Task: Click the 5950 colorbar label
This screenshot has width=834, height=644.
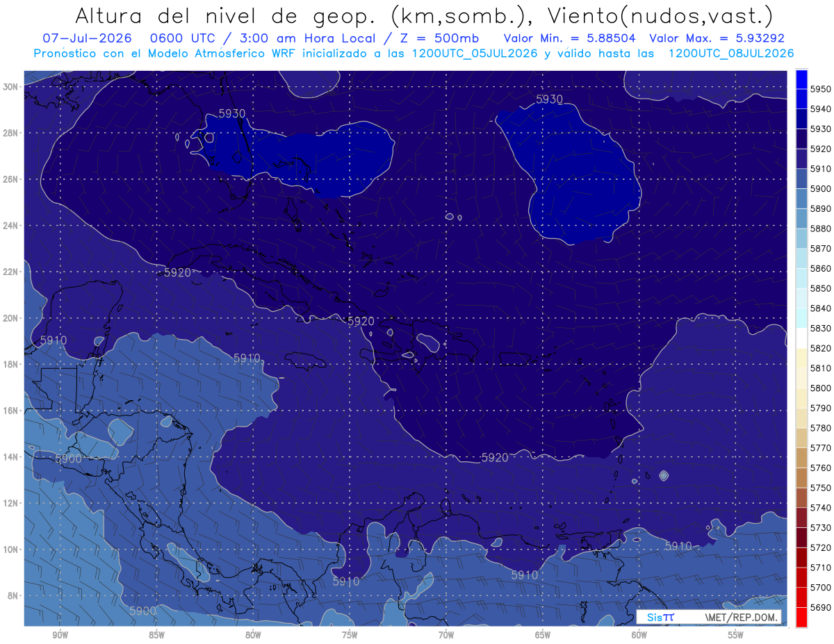Action: pos(820,89)
